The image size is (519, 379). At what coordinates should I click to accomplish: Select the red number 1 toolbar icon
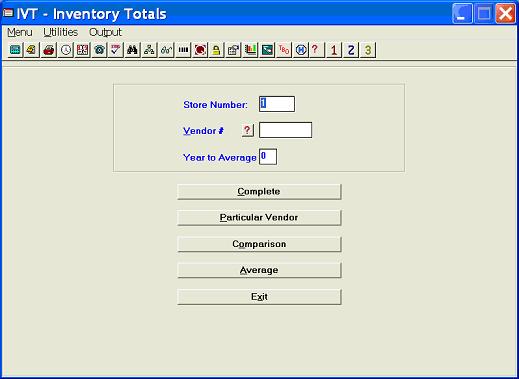tap(334, 50)
